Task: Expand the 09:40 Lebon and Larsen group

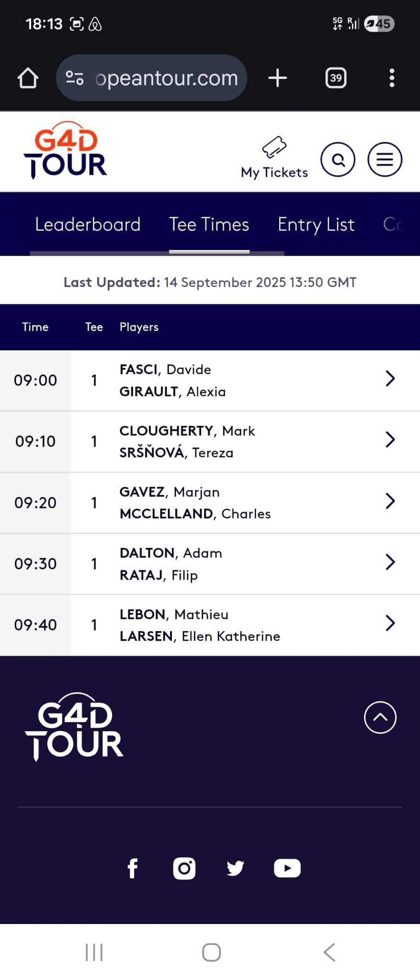Action: point(390,624)
